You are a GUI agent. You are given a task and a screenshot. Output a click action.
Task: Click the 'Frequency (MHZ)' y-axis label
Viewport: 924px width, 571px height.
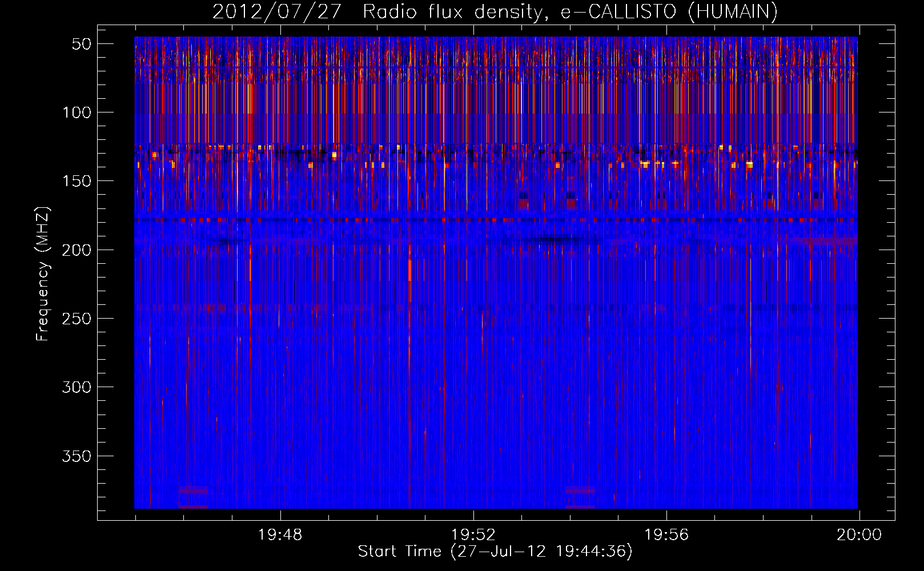pyautogui.click(x=43, y=274)
